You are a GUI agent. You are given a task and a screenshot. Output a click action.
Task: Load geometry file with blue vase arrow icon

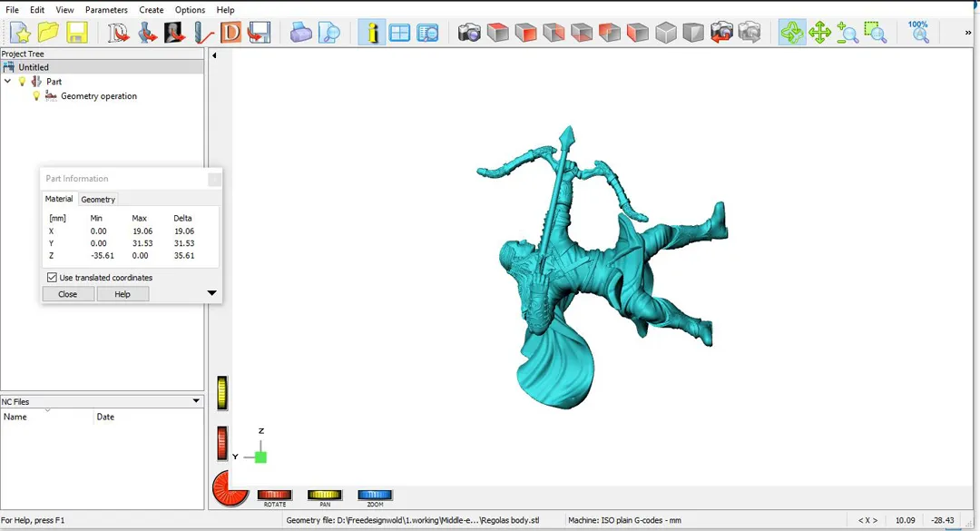[x=147, y=33]
